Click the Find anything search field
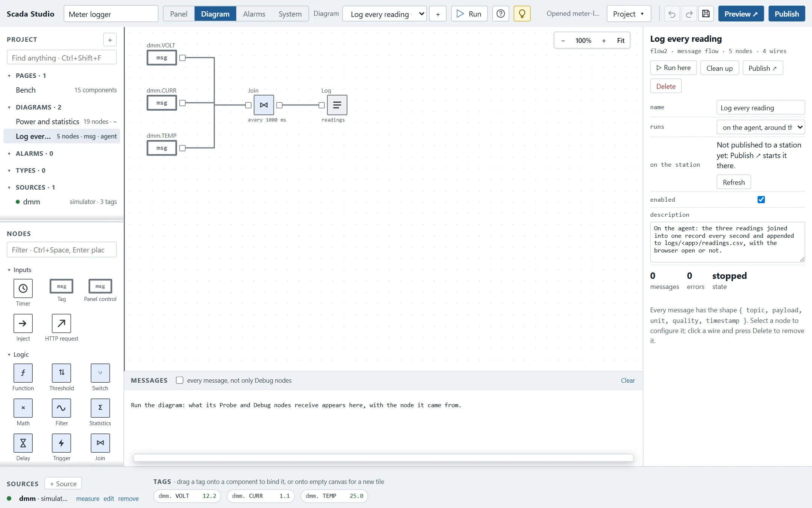 (x=62, y=58)
